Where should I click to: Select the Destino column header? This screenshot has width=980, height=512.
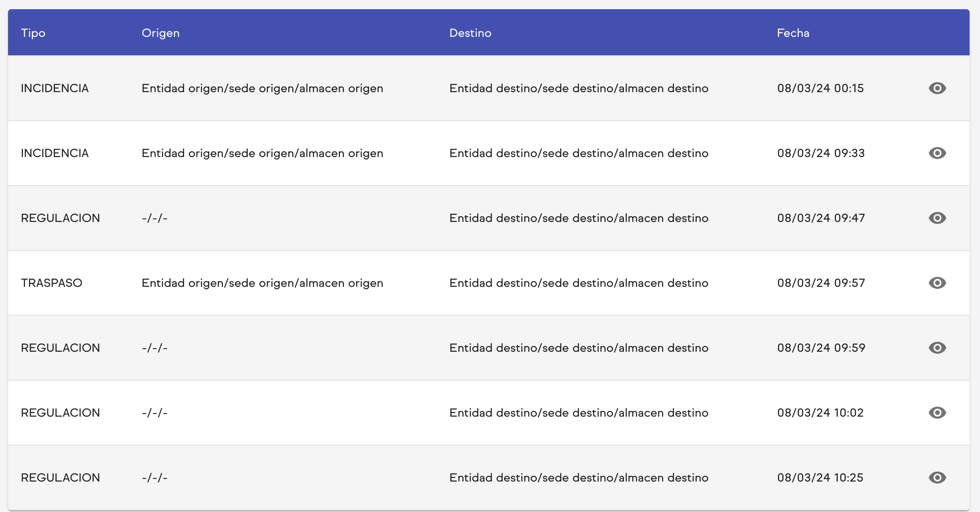click(470, 33)
